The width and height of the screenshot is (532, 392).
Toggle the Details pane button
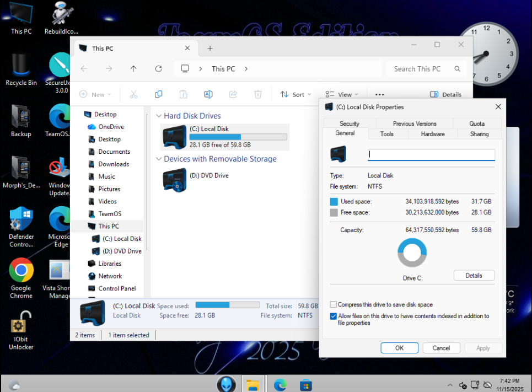[x=445, y=94]
